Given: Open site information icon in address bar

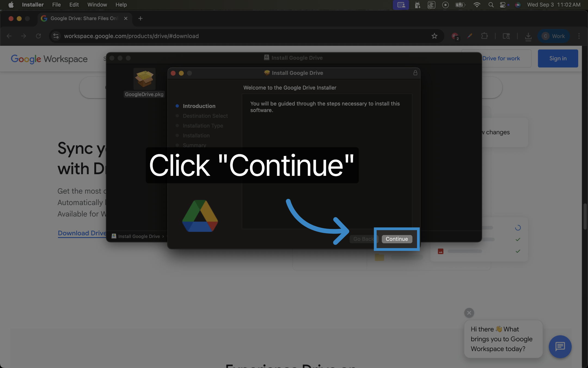Looking at the screenshot, I should tap(56, 36).
